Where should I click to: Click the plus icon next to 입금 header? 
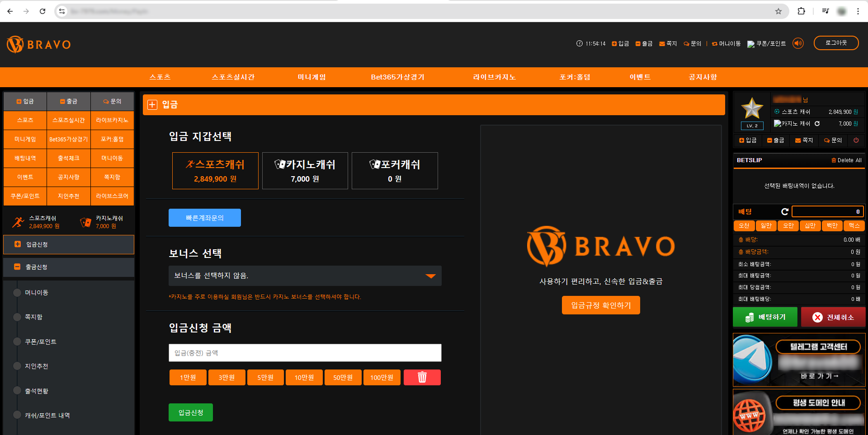pos(152,105)
